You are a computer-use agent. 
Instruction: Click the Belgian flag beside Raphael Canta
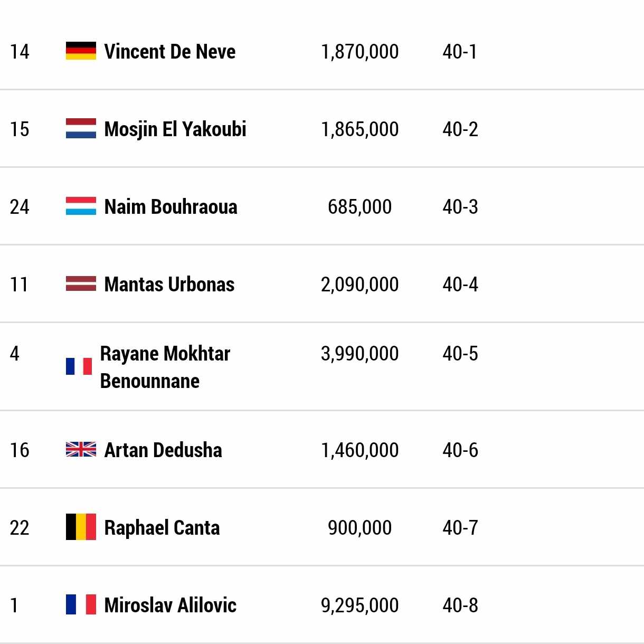[x=81, y=527]
